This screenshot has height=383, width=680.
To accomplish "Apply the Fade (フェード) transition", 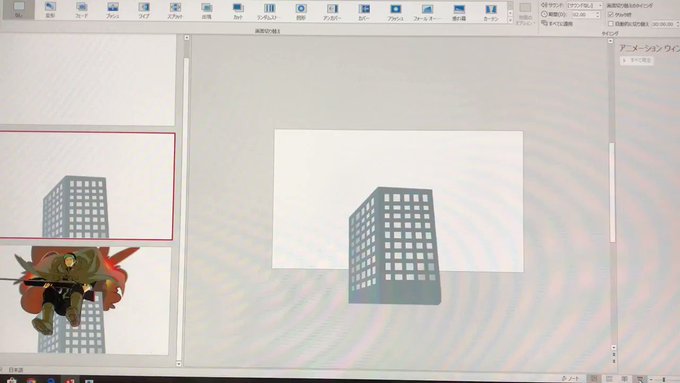I will tap(81, 10).
